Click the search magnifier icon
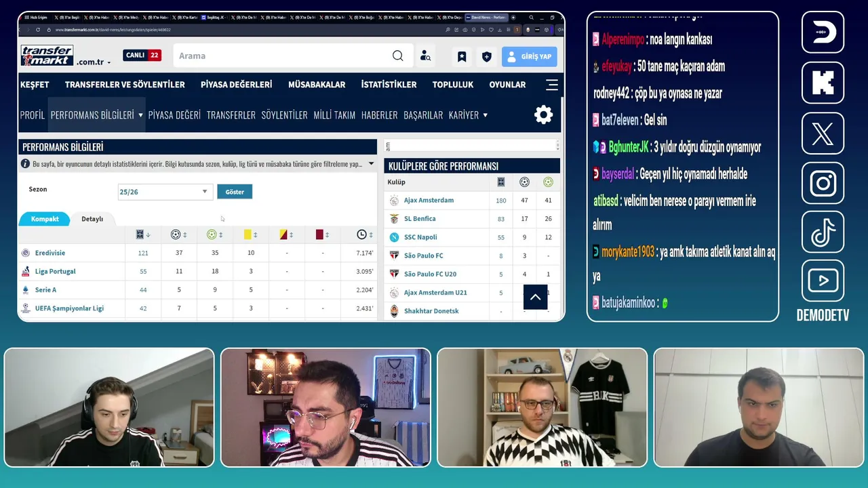The image size is (868, 488). tap(398, 56)
